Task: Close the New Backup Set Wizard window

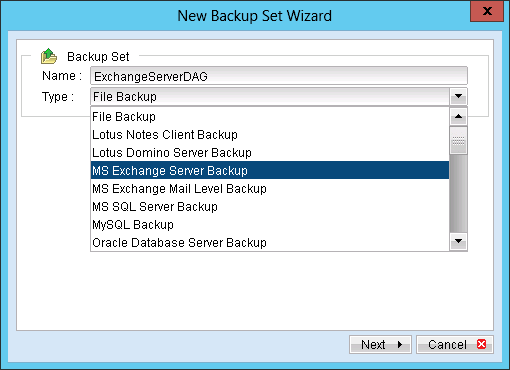Action: (x=487, y=11)
